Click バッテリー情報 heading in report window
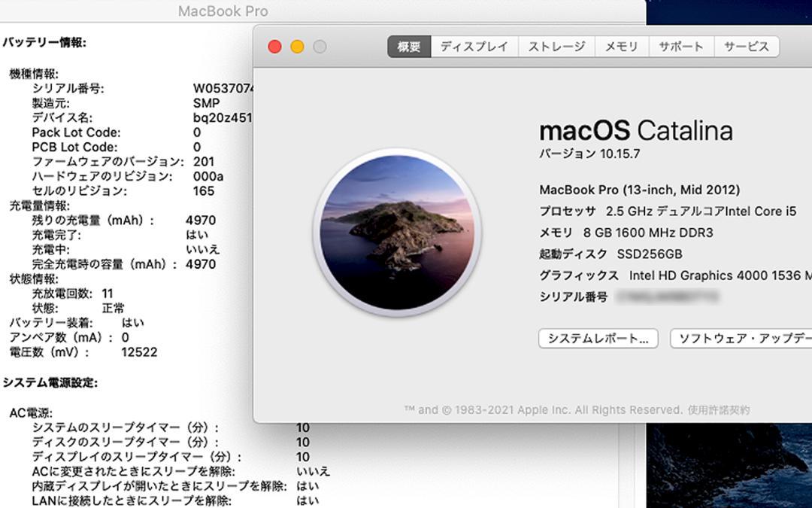 click(44, 42)
